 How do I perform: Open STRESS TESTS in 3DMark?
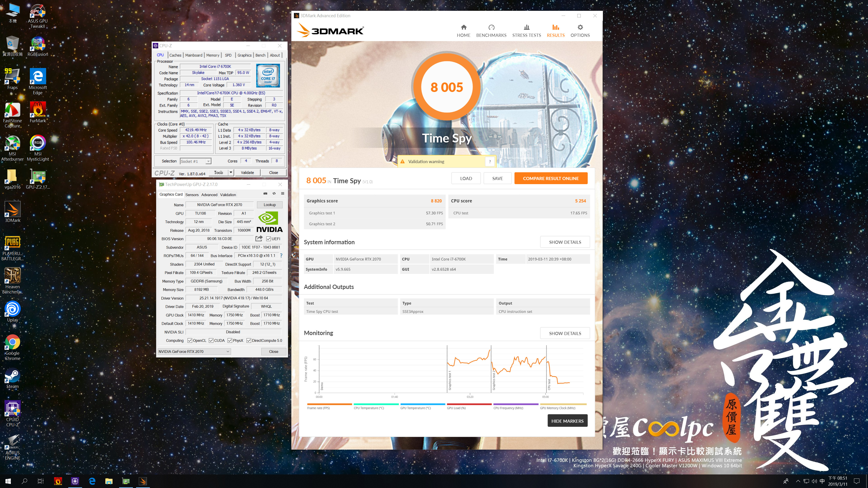(527, 31)
